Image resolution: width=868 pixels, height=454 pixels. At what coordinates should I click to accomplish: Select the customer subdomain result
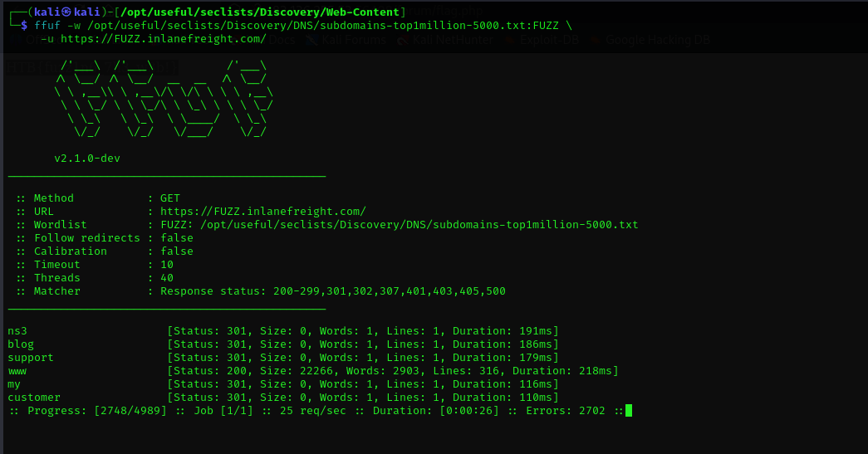pos(34,398)
